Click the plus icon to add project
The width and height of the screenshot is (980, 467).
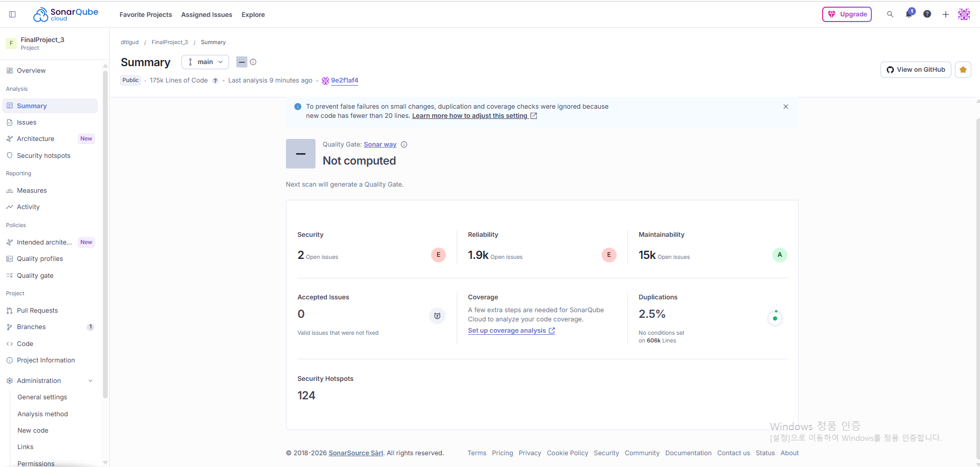coord(946,14)
